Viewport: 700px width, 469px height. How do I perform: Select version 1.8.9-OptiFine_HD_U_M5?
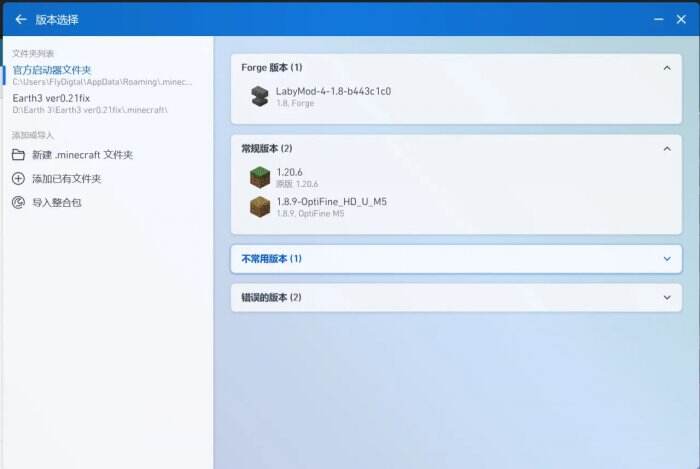[456, 207]
